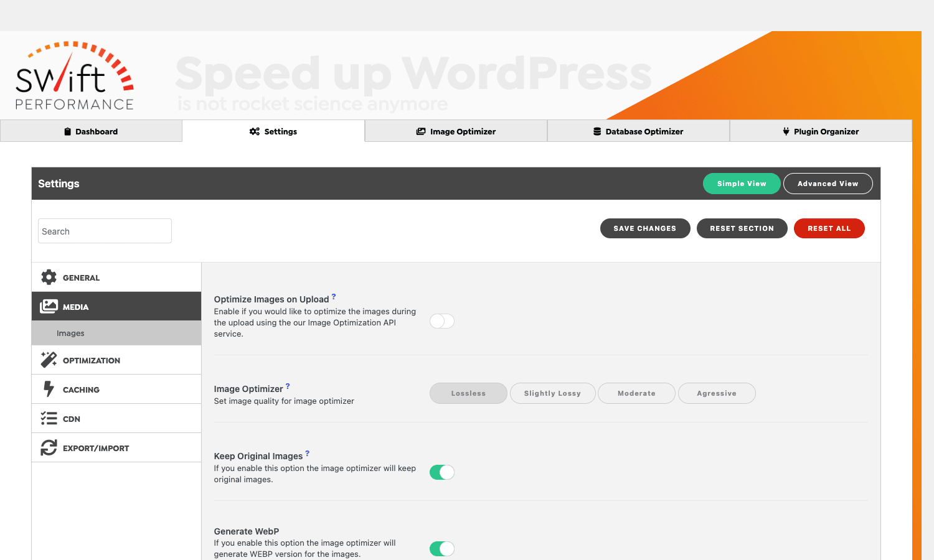Open the Settings tab
This screenshot has width=934, height=560.
click(273, 131)
